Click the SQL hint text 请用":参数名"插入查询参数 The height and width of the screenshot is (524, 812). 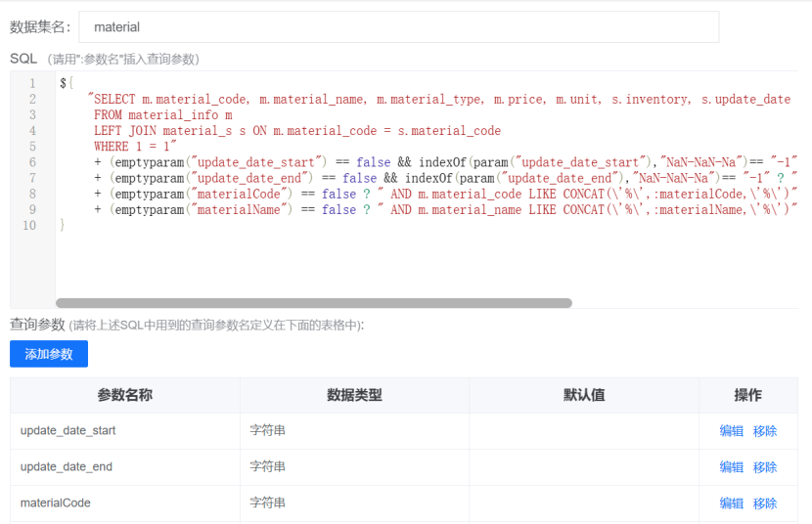point(123,59)
